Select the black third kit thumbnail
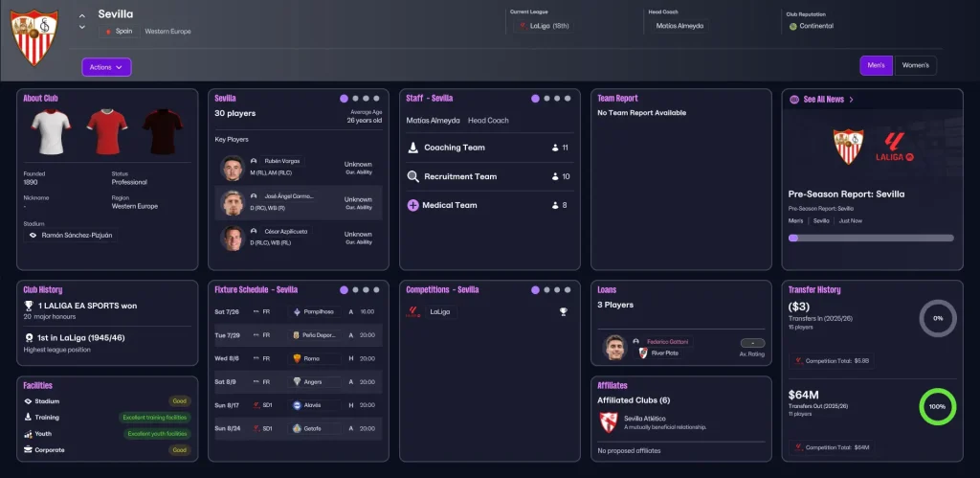 (x=163, y=132)
